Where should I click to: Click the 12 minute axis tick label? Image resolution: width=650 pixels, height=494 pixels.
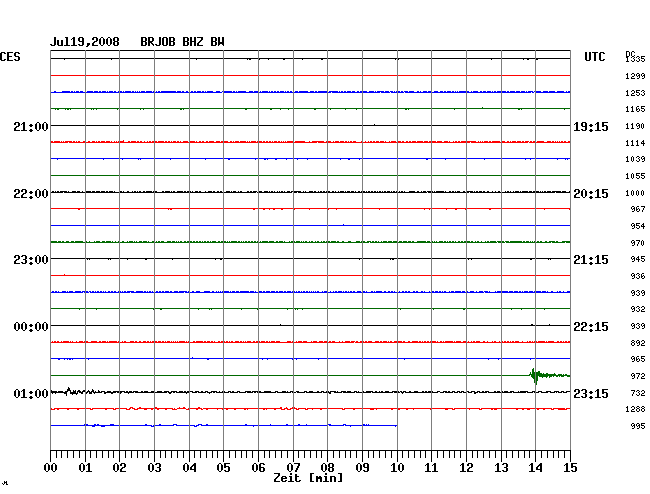[466, 468]
